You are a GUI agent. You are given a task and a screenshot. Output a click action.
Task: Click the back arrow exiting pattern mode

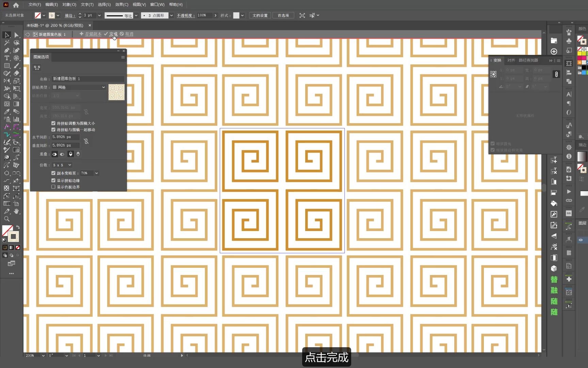click(x=28, y=34)
